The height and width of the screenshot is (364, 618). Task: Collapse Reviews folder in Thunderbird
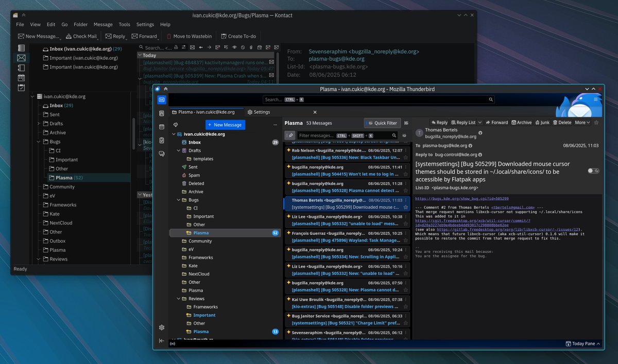(x=179, y=299)
